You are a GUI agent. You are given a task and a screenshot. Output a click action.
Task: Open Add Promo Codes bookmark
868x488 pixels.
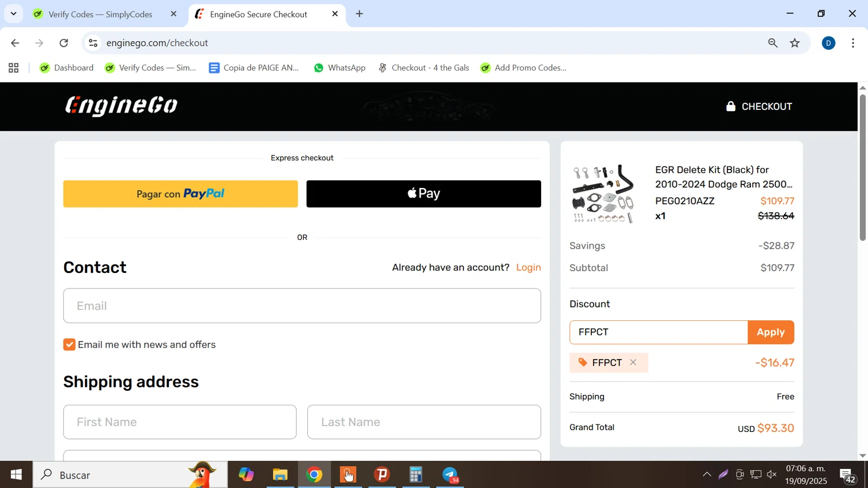pyautogui.click(x=524, y=68)
